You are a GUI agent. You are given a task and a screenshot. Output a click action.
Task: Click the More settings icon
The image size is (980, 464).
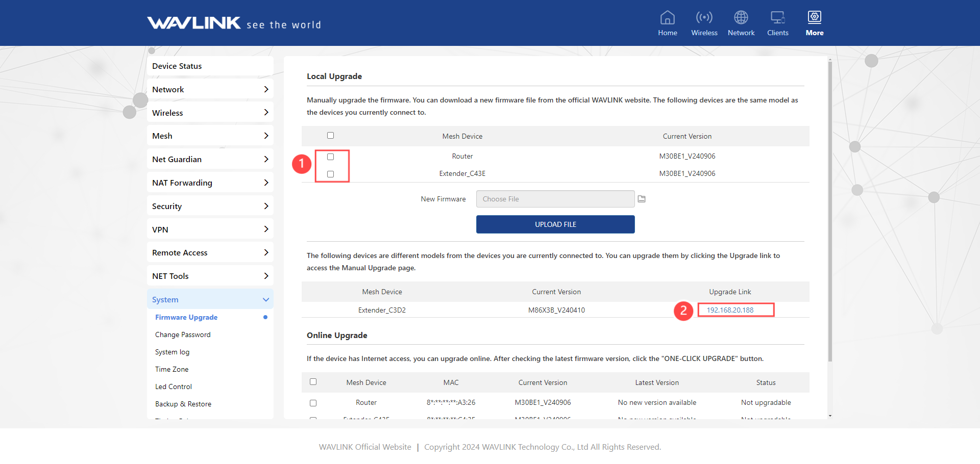point(814,18)
